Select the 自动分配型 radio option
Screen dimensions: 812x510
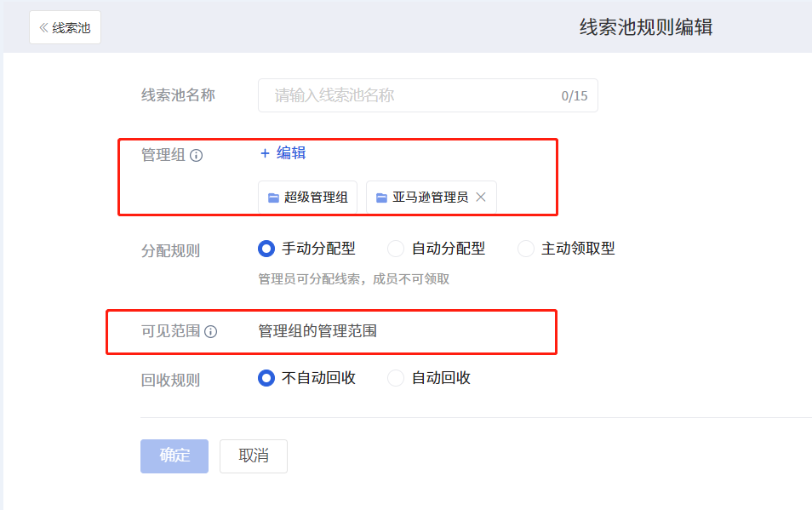tap(396, 249)
